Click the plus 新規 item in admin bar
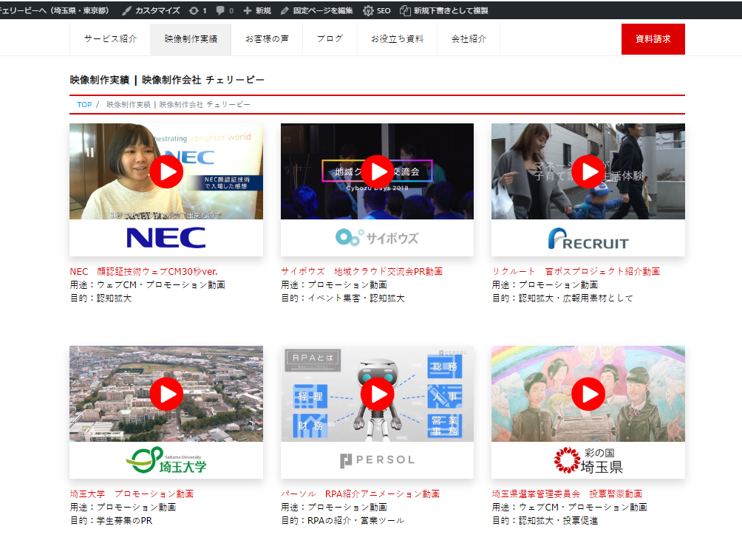Viewport: 742px width, 560px height. (256, 11)
